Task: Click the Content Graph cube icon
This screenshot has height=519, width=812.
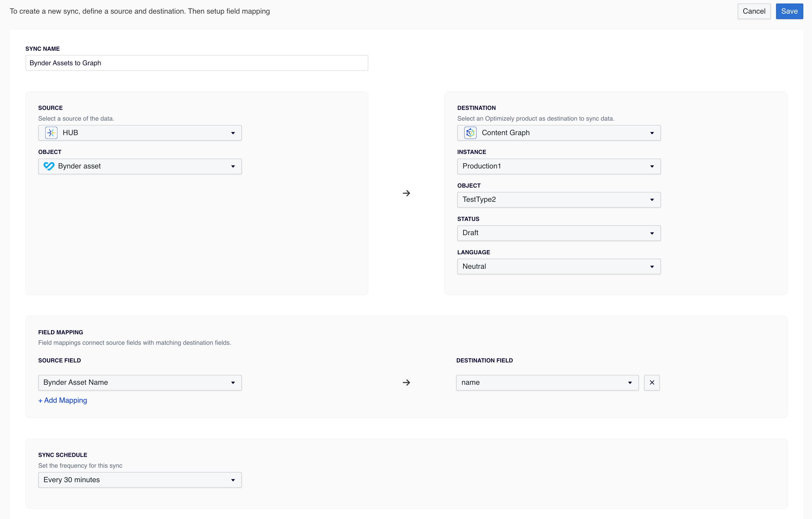Action: tap(470, 133)
